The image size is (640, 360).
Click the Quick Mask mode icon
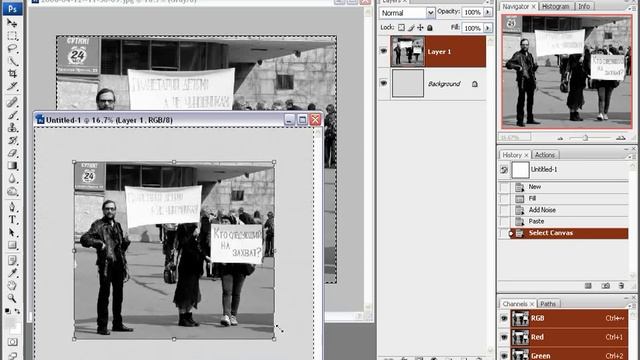(x=12, y=342)
